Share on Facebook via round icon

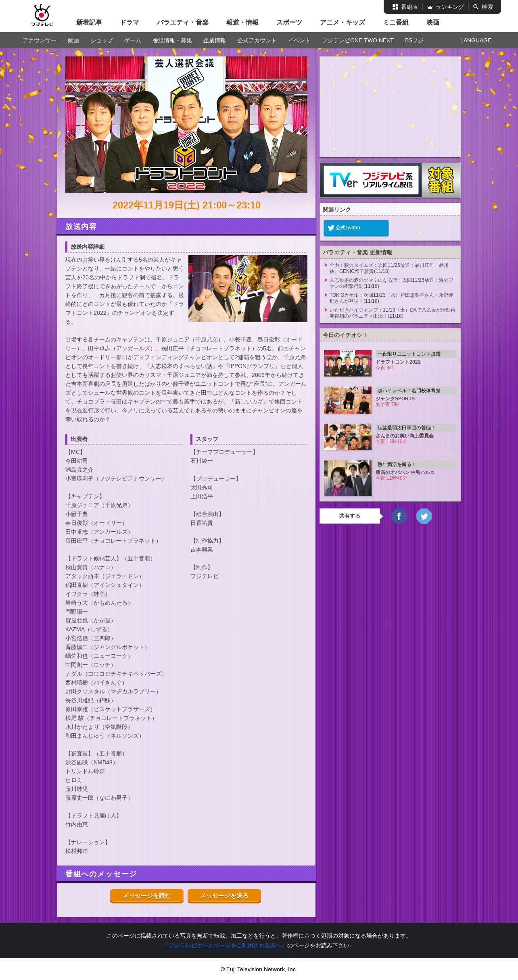[399, 516]
